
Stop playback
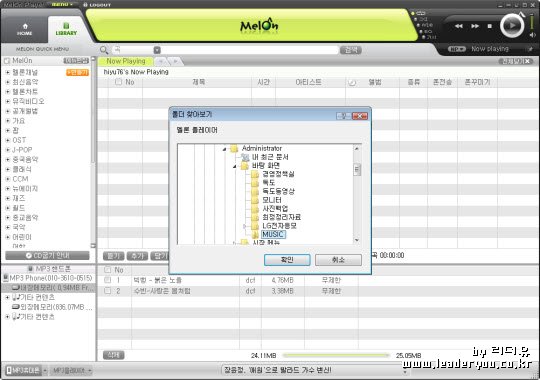pos(490,26)
